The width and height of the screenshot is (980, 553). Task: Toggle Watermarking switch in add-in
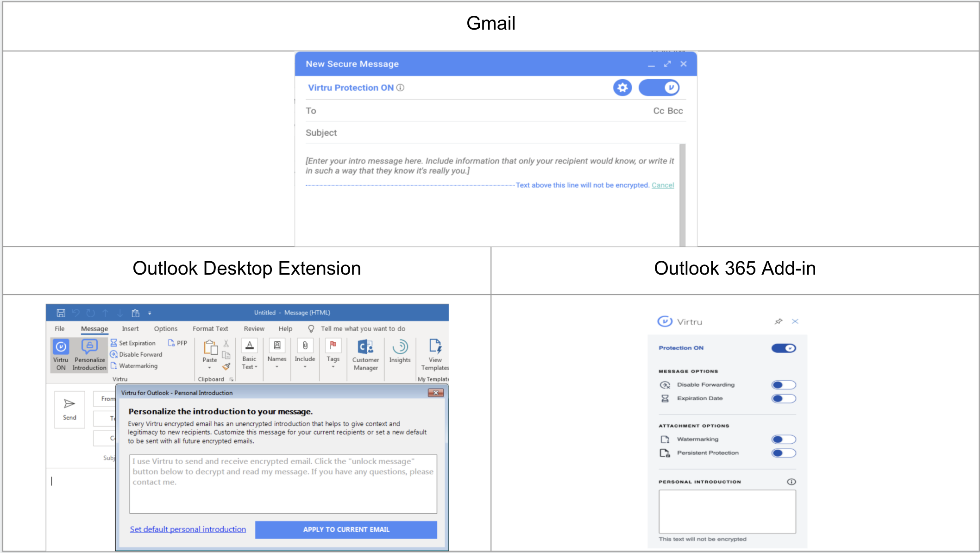point(784,439)
